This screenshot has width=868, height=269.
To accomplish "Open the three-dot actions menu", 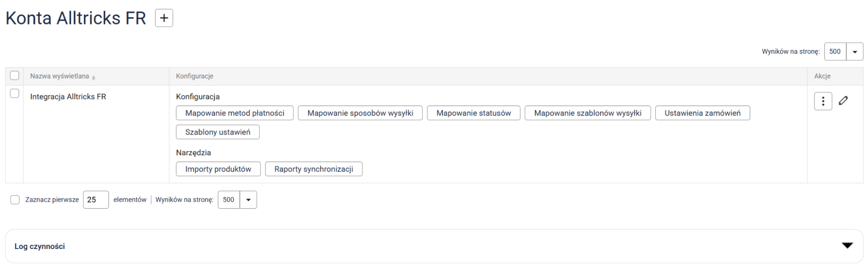I will (822, 101).
